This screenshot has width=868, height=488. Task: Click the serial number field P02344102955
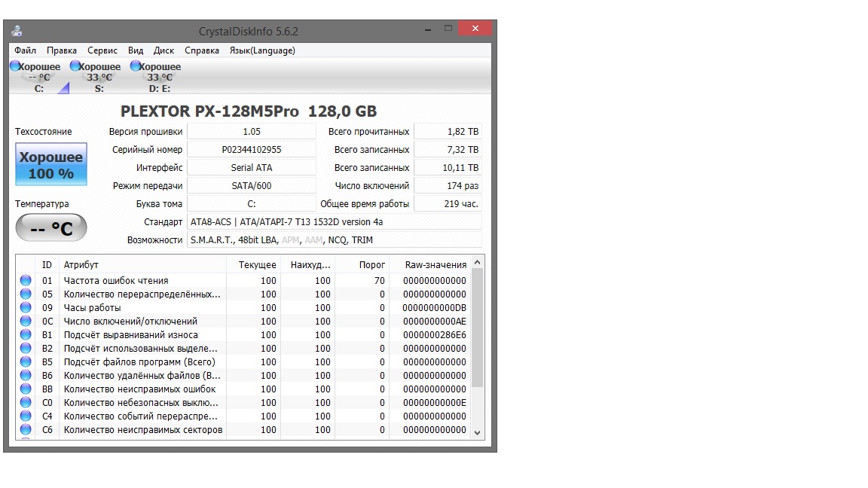(x=252, y=150)
